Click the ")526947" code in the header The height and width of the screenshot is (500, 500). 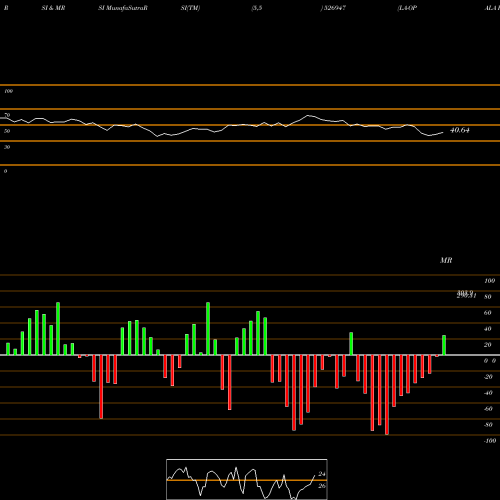[x=333, y=8]
